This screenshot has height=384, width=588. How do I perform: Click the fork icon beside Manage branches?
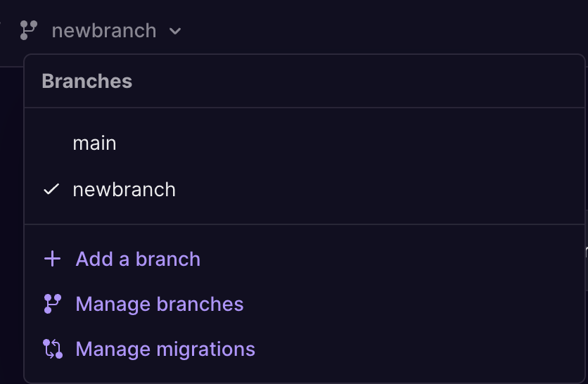(x=52, y=304)
